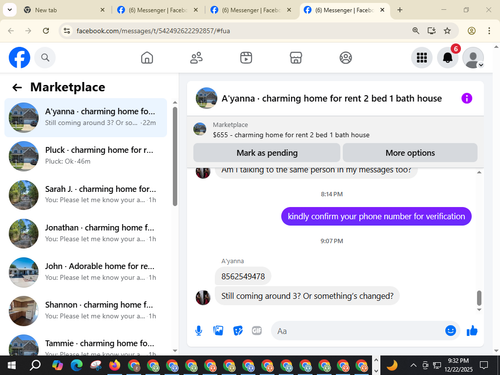Screen dimensions: 500x375
Task: Switch to the second Messenger browser tab
Action: coord(250,10)
